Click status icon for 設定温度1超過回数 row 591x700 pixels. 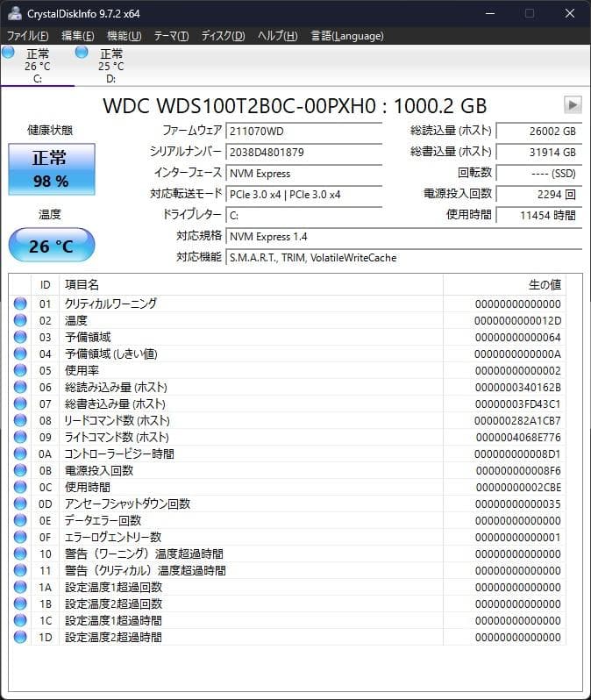point(20,587)
